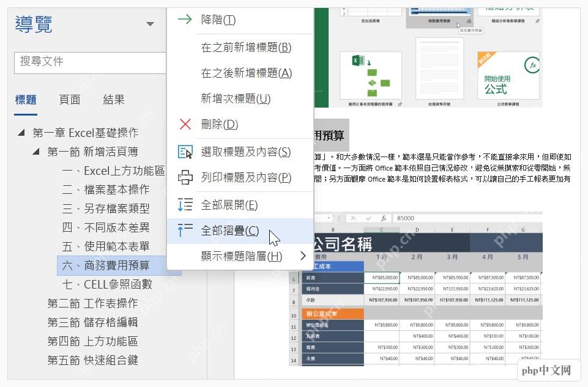Select heading 第一章 Excel基礎操作

86,132
